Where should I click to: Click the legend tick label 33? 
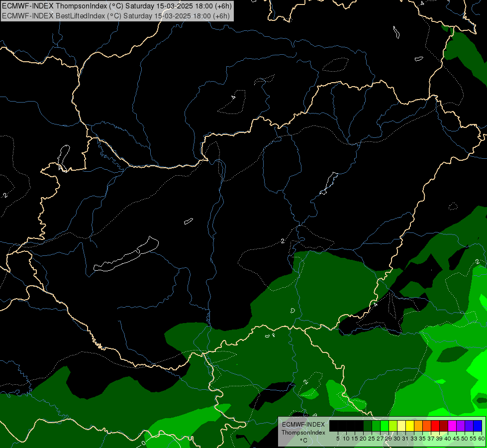[x=414, y=439]
